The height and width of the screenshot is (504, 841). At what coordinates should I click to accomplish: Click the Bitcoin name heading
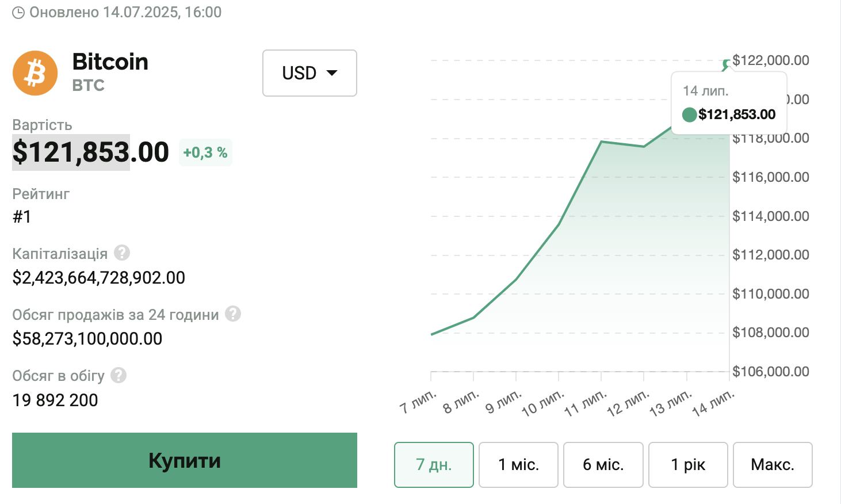coord(110,62)
